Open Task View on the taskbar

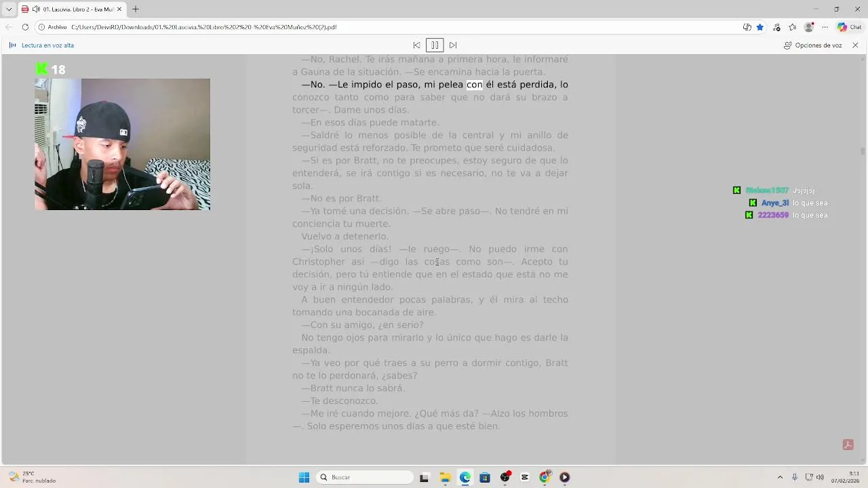point(424,477)
